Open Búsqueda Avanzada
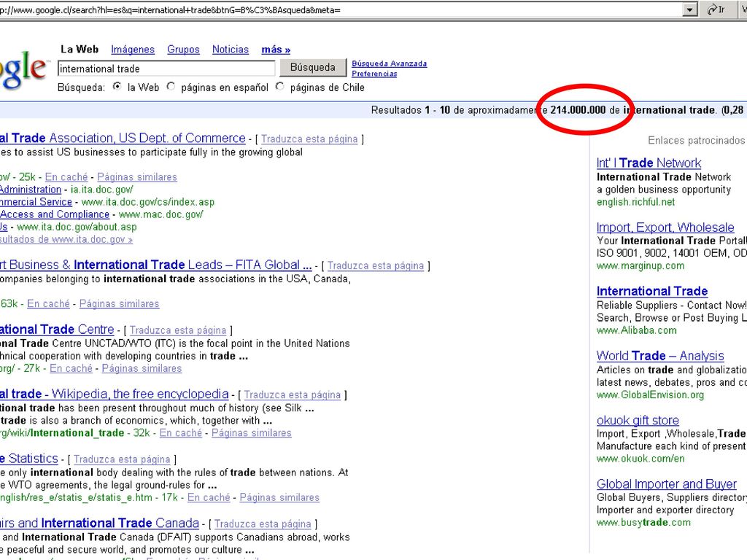Screen dimensions: 747x560 (x=390, y=63)
